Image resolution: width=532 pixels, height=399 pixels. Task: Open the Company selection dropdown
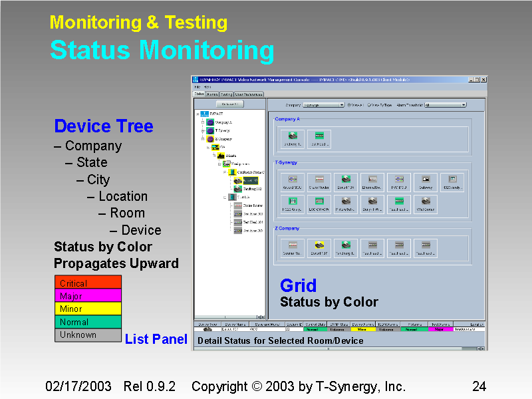[x=343, y=104]
